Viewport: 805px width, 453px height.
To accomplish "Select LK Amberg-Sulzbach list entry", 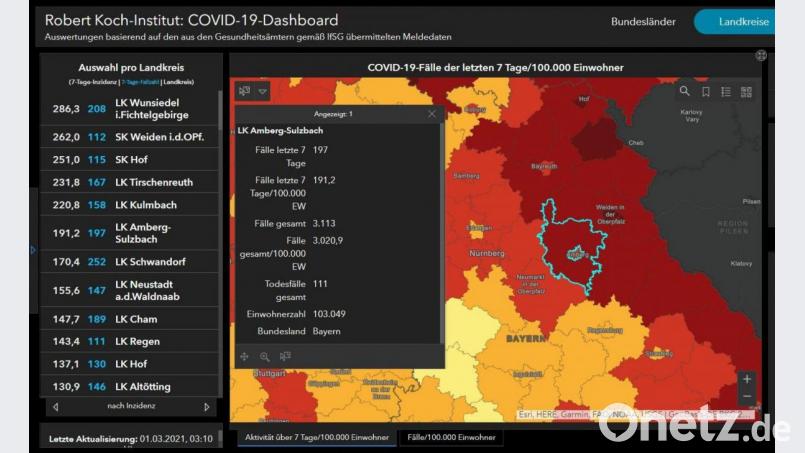I will [130, 233].
